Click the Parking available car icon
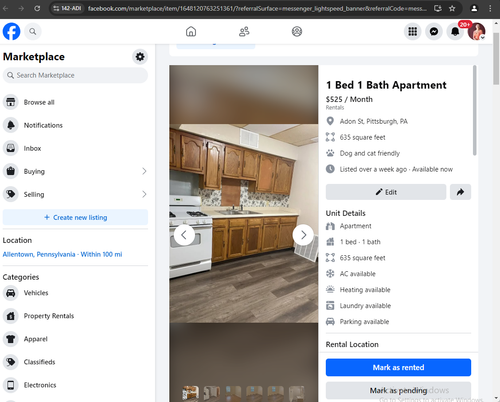The width and height of the screenshot is (500, 402). click(x=330, y=322)
